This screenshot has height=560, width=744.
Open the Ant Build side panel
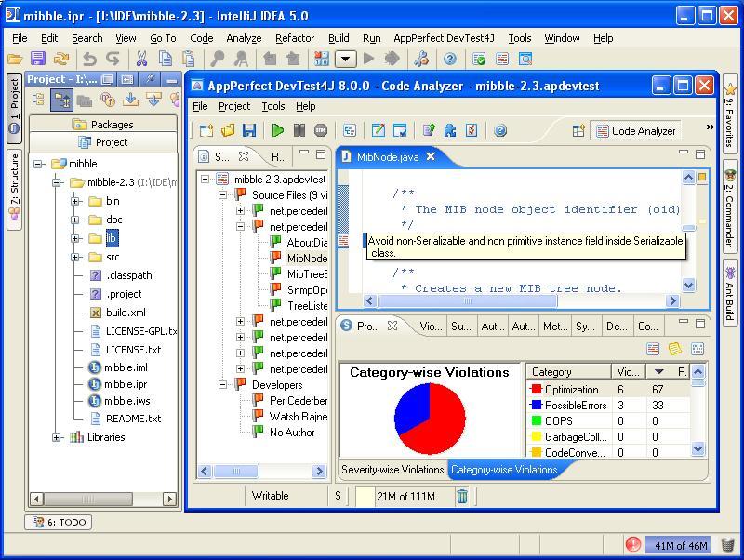point(730,292)
